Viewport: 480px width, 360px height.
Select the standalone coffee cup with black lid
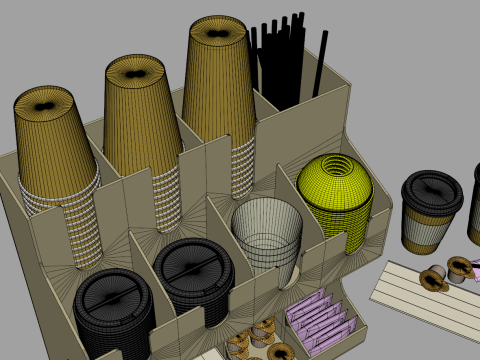[431, 212]
